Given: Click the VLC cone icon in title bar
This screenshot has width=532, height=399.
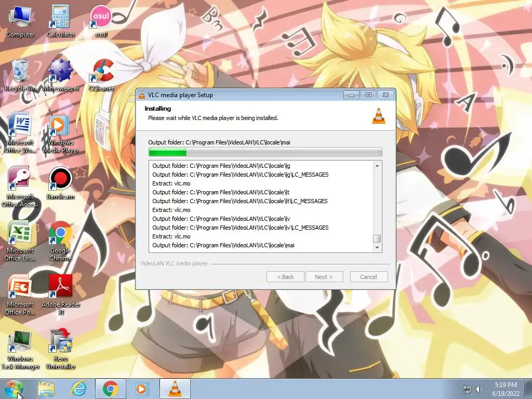Looking at the screenshot, I should [x=142, y=95].
